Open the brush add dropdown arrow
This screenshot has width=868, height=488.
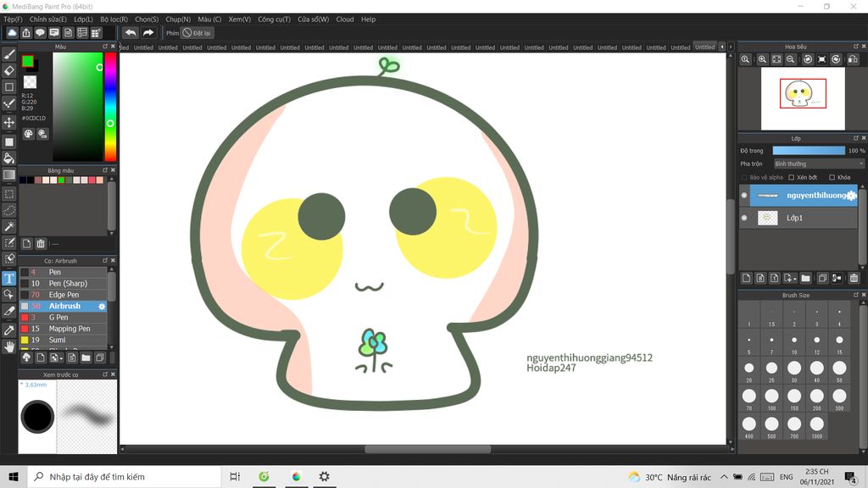click(x=61, y=358)
